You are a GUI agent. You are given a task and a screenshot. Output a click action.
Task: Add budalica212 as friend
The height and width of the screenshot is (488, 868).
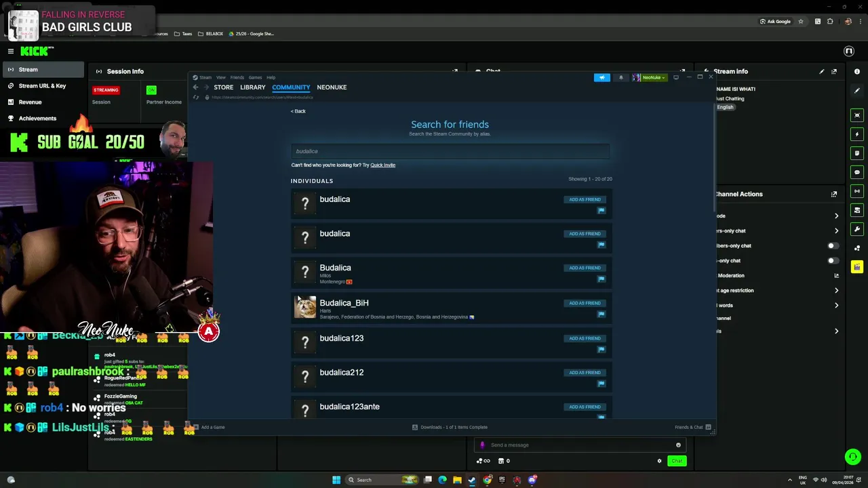pos(585,373)
